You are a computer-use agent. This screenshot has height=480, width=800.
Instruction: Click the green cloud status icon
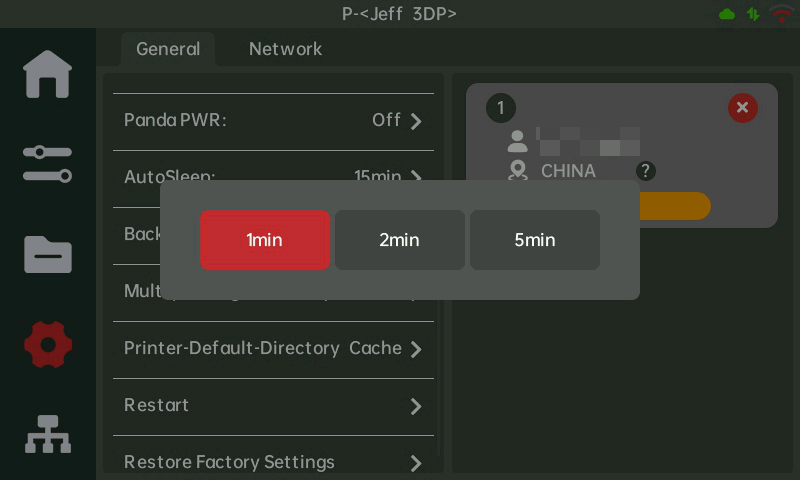pyautogui.click(x=727, y=14)
